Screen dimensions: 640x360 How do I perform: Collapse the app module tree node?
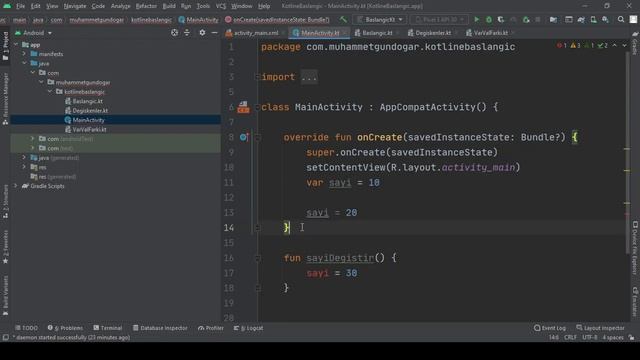point(16,44)
